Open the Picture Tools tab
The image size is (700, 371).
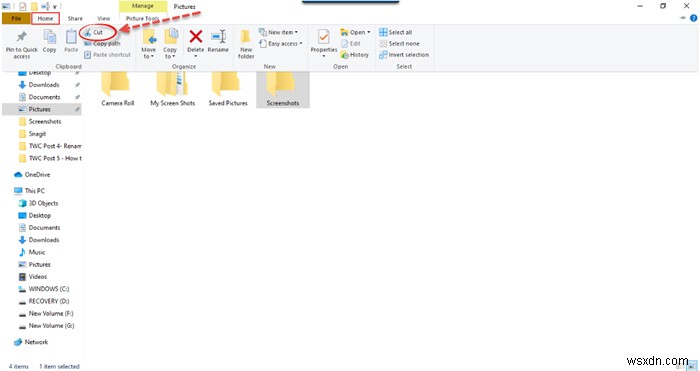tap(142, 19)
